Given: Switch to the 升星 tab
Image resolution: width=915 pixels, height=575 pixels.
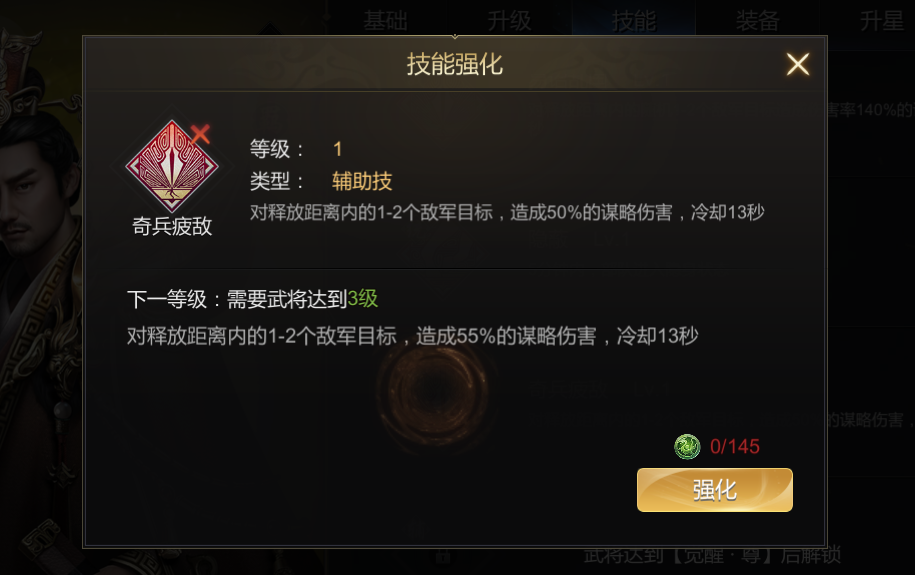Looking at the screenshot, I should (882, 20).
